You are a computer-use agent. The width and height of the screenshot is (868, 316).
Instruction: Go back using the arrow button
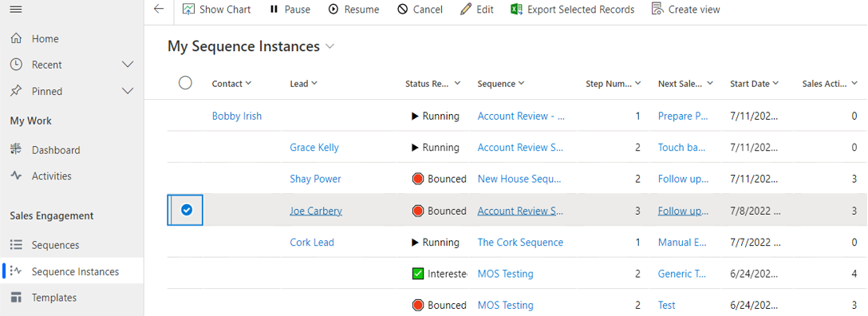click(159, 10)
